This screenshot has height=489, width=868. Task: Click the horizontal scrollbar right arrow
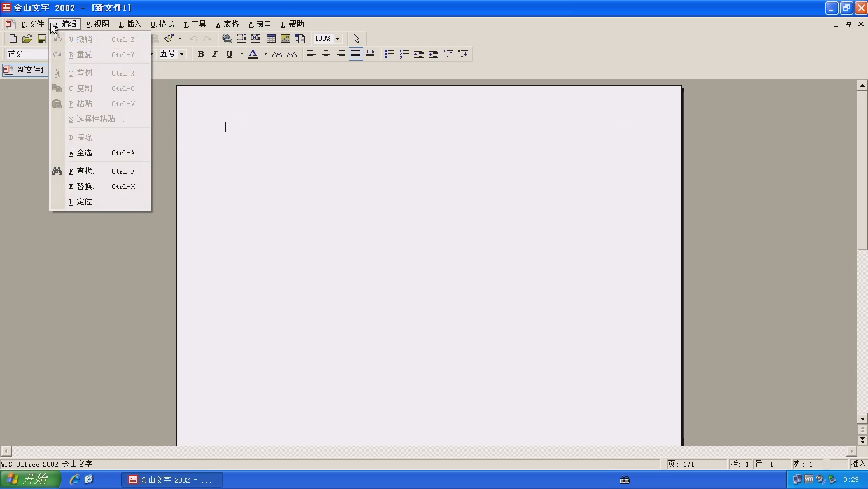(852, 451)
